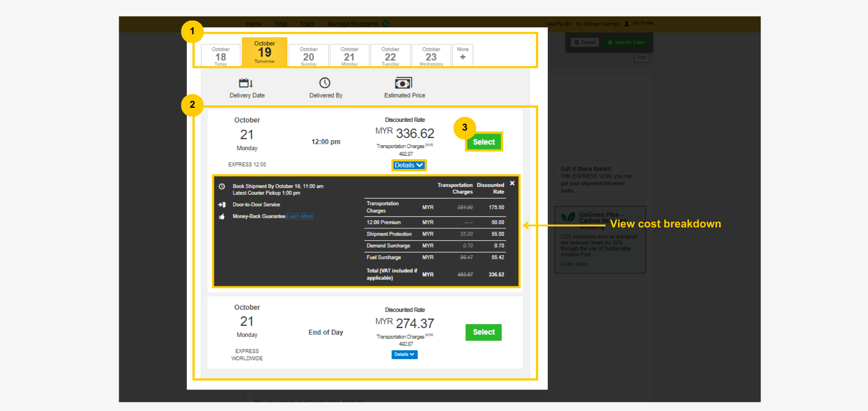The image size is (868, 411).
Task: Click the MYR 274.37 discounted rate
Action: (405, 323)
